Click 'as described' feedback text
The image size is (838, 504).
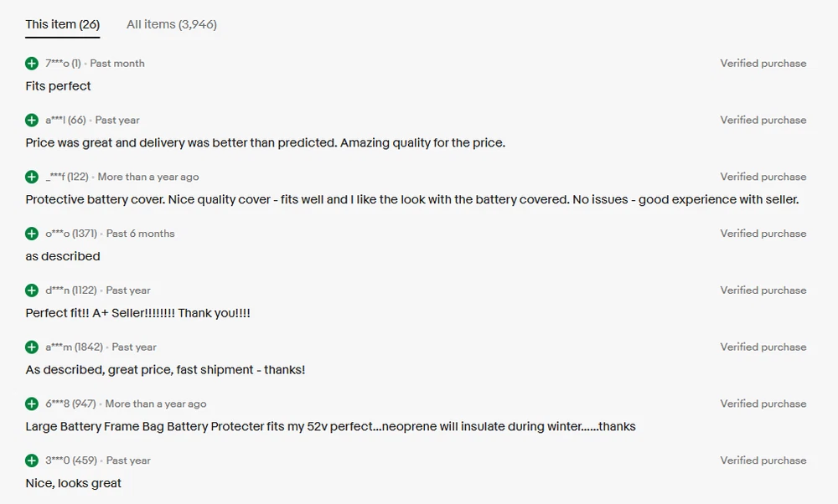[63, 256]
